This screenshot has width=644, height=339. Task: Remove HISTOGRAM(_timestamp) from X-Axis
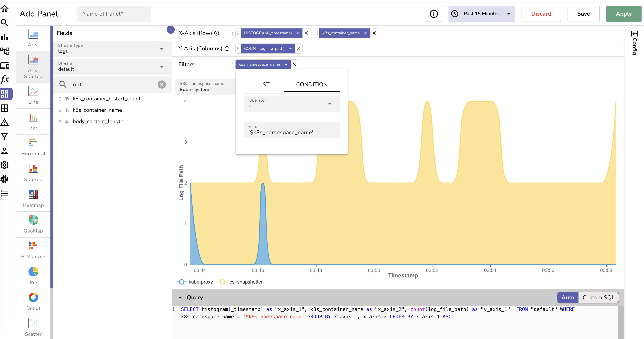click(306, 33)
